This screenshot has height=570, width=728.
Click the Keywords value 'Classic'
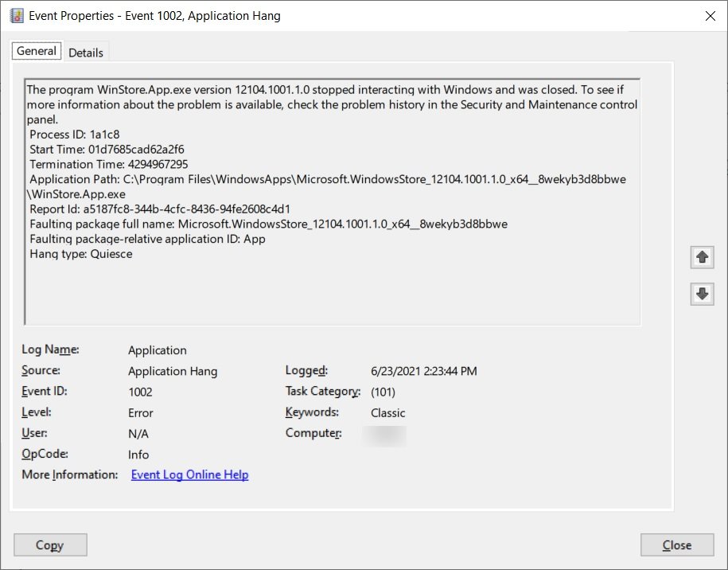(388, 413)
